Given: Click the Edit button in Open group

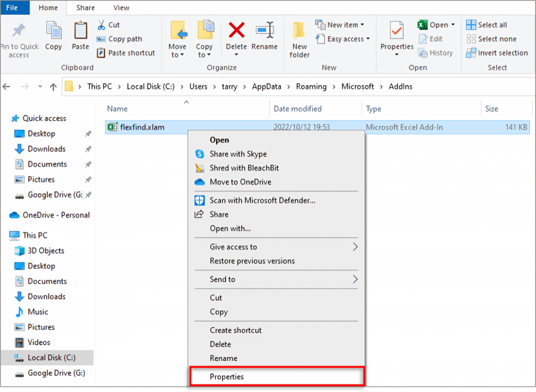Looking at the screenshot, I should point(431,39).
